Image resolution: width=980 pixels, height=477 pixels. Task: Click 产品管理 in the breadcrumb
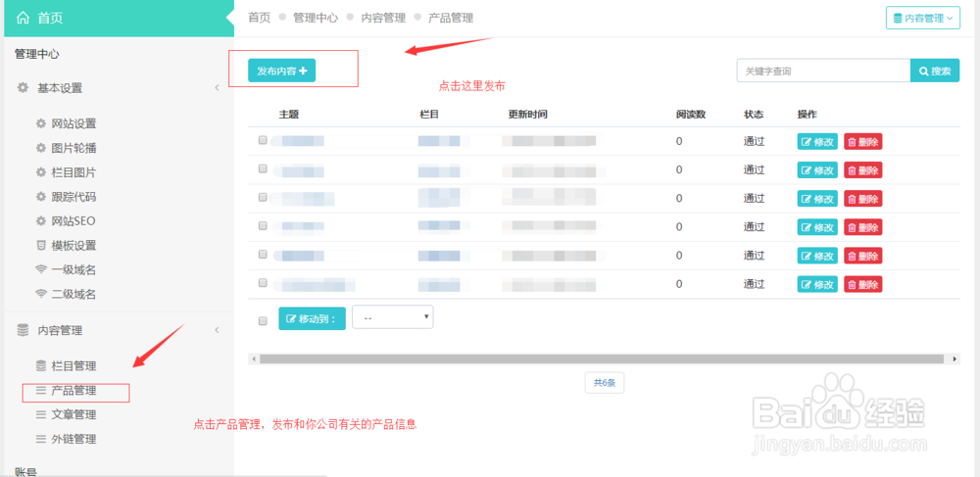point(451,18)
